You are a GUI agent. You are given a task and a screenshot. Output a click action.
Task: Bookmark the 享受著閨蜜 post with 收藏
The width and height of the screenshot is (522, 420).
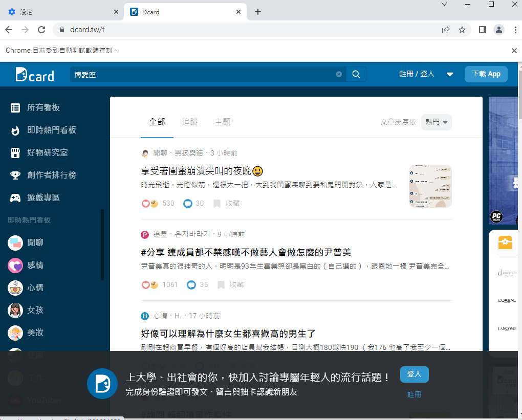[226, 203]
